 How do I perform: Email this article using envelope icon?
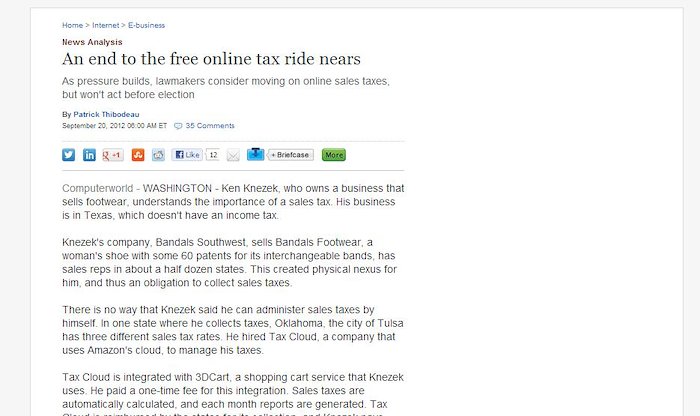point(233,155)
